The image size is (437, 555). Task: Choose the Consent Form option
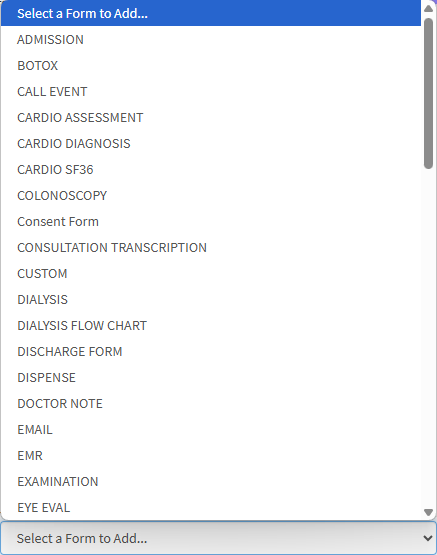211,222
